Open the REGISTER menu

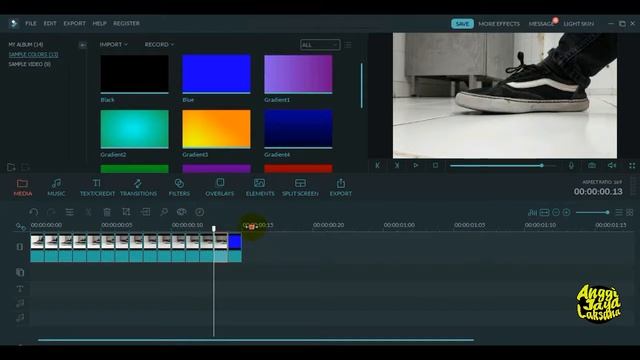tap(127, 24)
